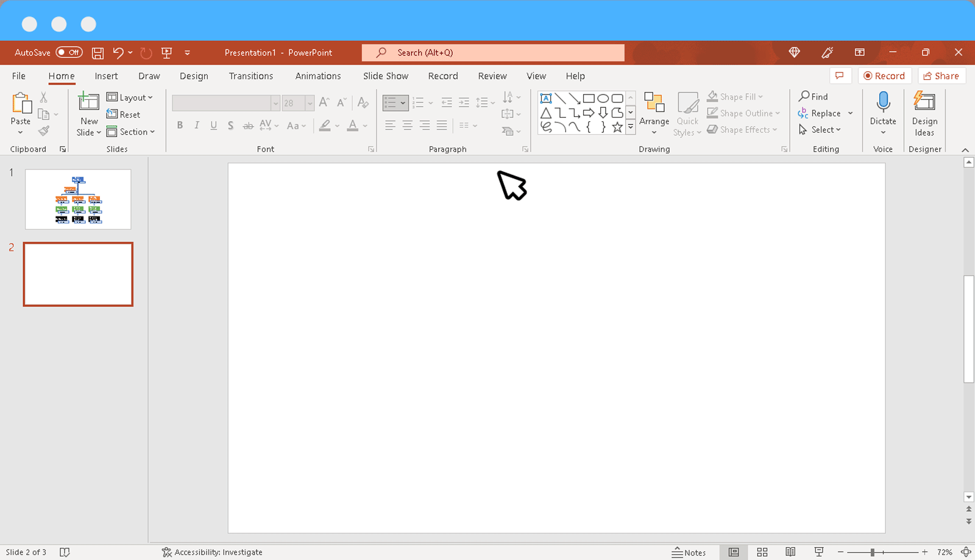Select the rectangle shape in shapes gallery
975x560 pixels.
coord(588,97)
